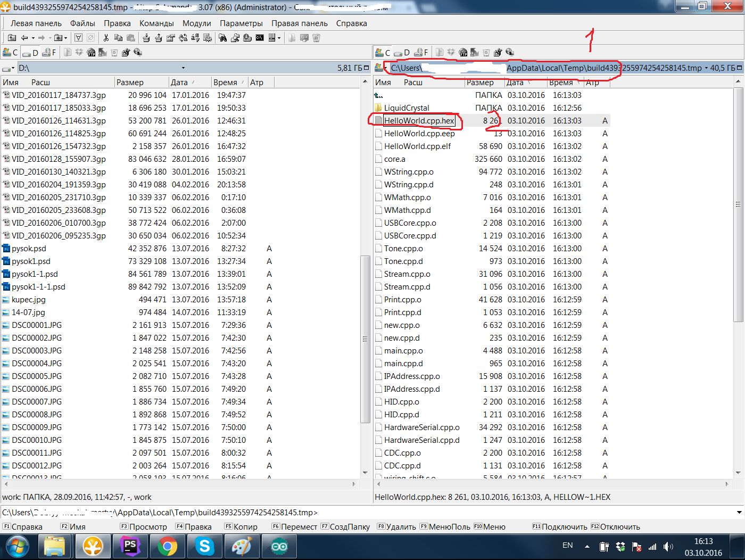Viewport: 745px width, 560px height.
Task: Switch right panel to drive F
Action: click(421, 52)
